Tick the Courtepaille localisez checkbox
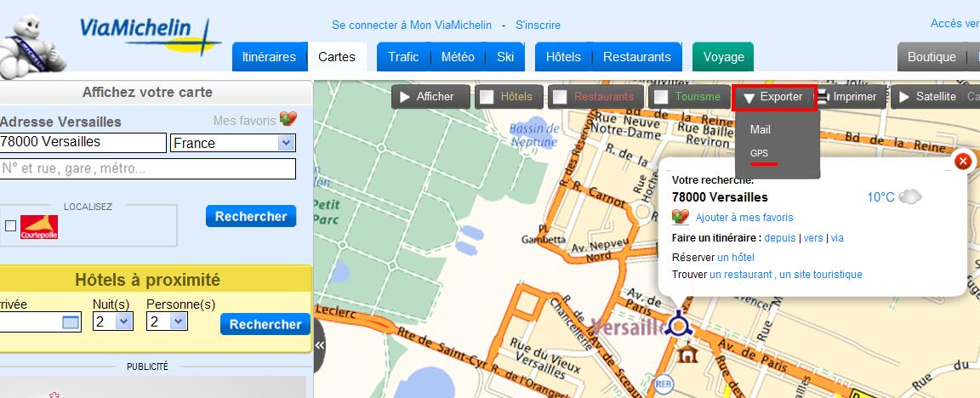Viewport: 980px width, 398px height. pos(10,225)
